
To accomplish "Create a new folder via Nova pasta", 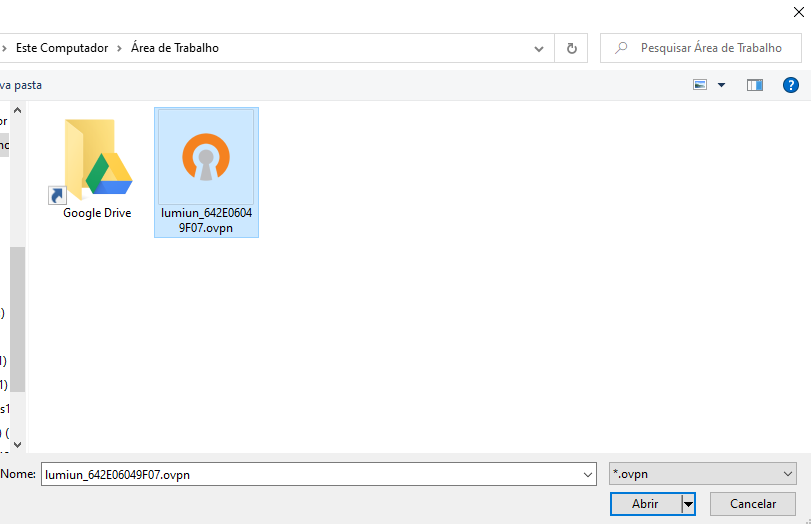I will tap(21, 85).
